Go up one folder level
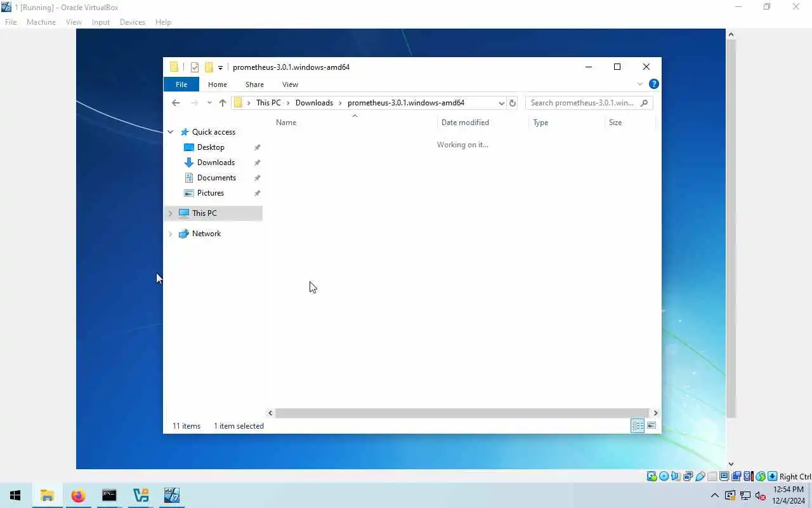This screenshot has height=508, width=812. click(223, 103)
